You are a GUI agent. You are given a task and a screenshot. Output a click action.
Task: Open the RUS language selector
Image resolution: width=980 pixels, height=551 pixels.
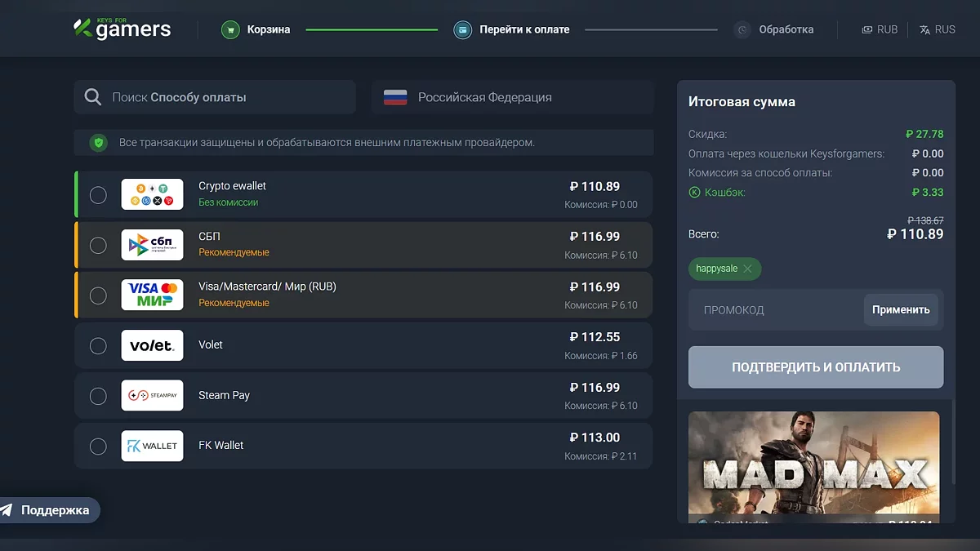point(937,29)
